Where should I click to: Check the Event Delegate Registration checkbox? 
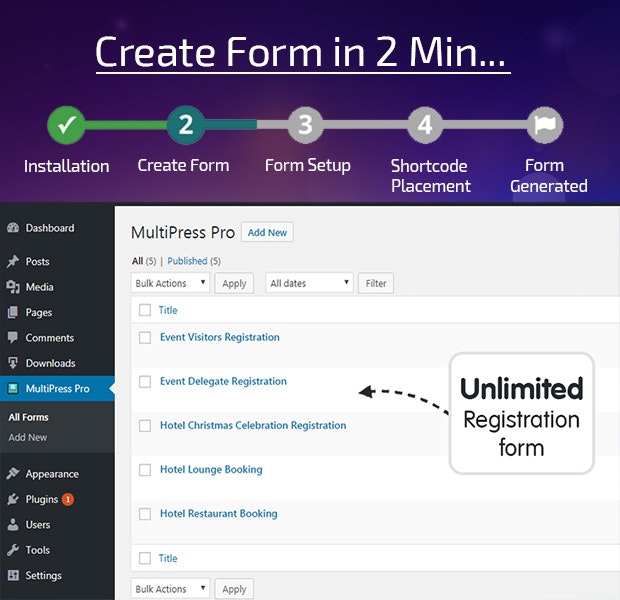[145, 382]
